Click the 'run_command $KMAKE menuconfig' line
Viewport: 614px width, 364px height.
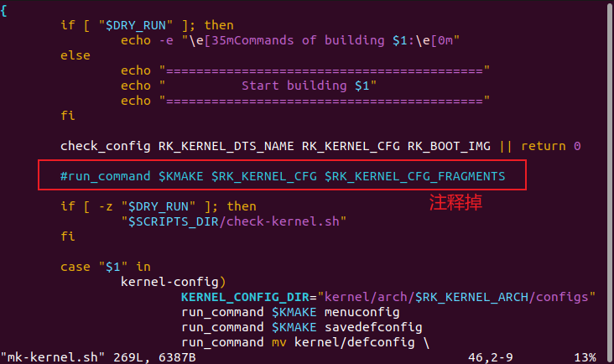290,312
